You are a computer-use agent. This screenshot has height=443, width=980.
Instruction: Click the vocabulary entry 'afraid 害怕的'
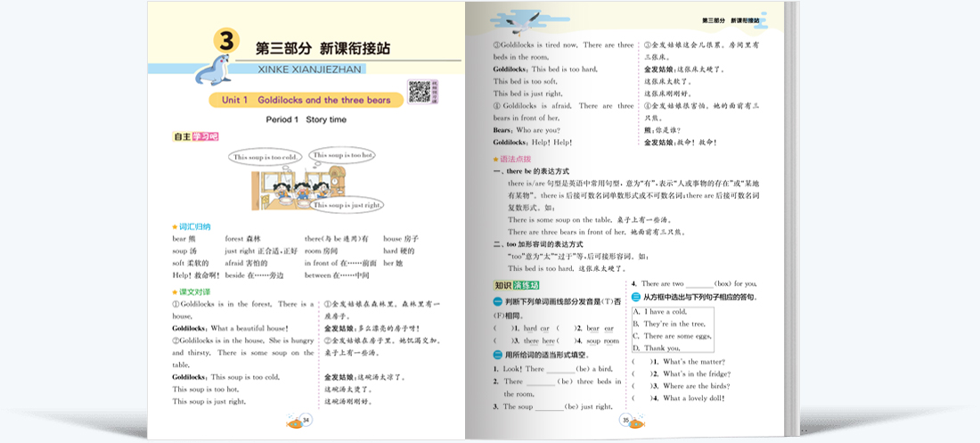[x=246, y=263]
